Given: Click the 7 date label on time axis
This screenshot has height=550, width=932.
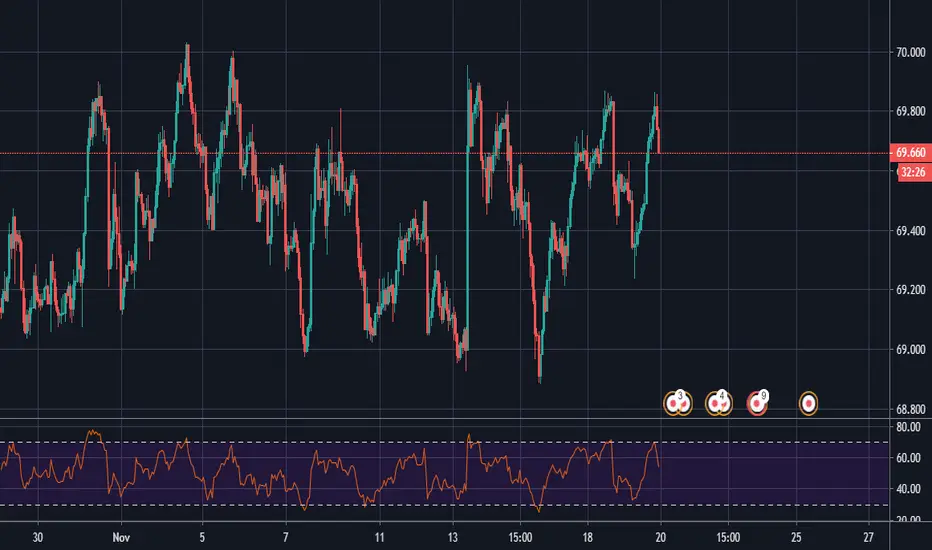Looking at the screenshot, I should [286, 538].
